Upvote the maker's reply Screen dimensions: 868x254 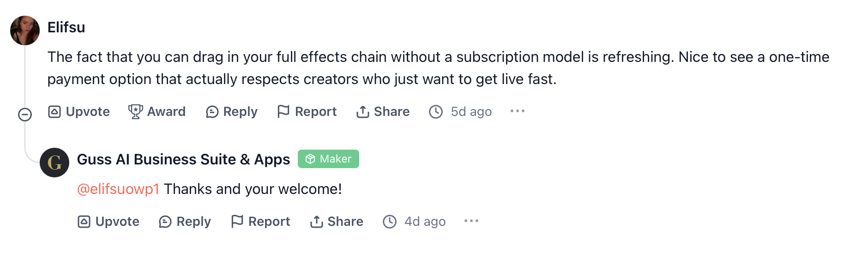coord(108,222)
